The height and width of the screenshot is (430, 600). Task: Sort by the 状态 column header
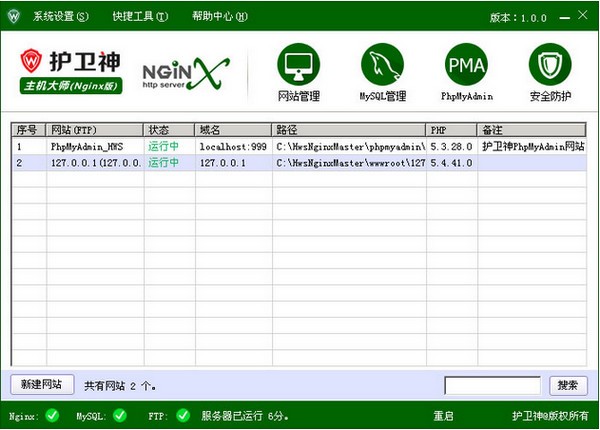pyautogui.click(x=169, y=130)
